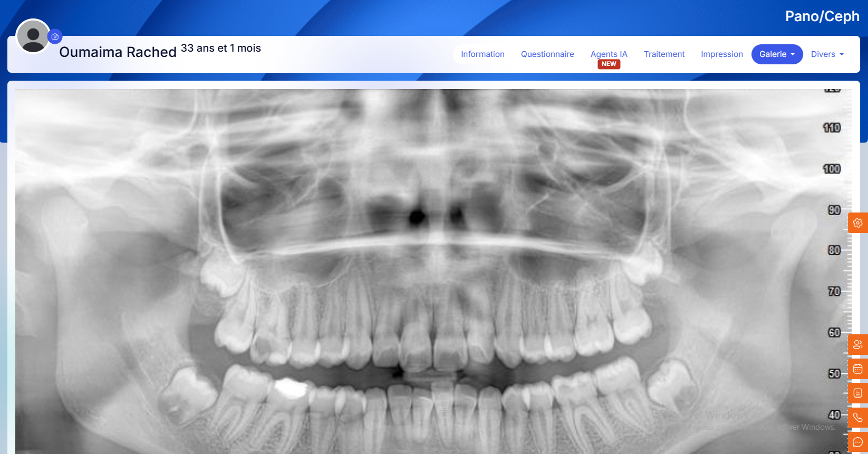The width and height of the screenshot is (868, 454).
Task: Open the Questionnaire tab
Action: click(547, 54)
